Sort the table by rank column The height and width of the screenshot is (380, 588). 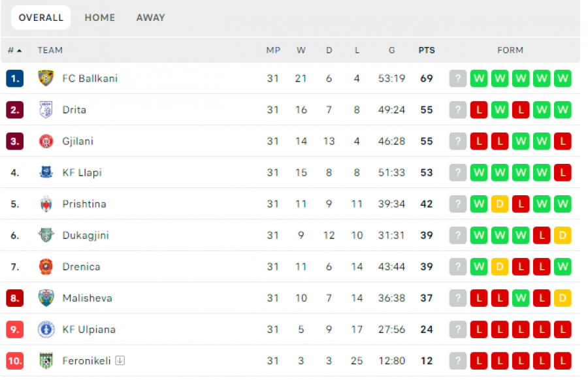click(14, 50)
